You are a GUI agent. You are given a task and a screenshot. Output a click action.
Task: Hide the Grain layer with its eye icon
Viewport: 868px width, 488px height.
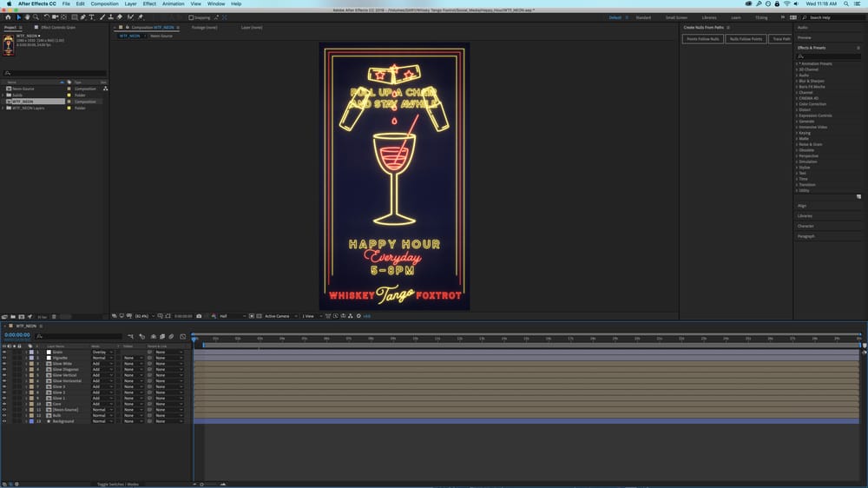(4, 353)
